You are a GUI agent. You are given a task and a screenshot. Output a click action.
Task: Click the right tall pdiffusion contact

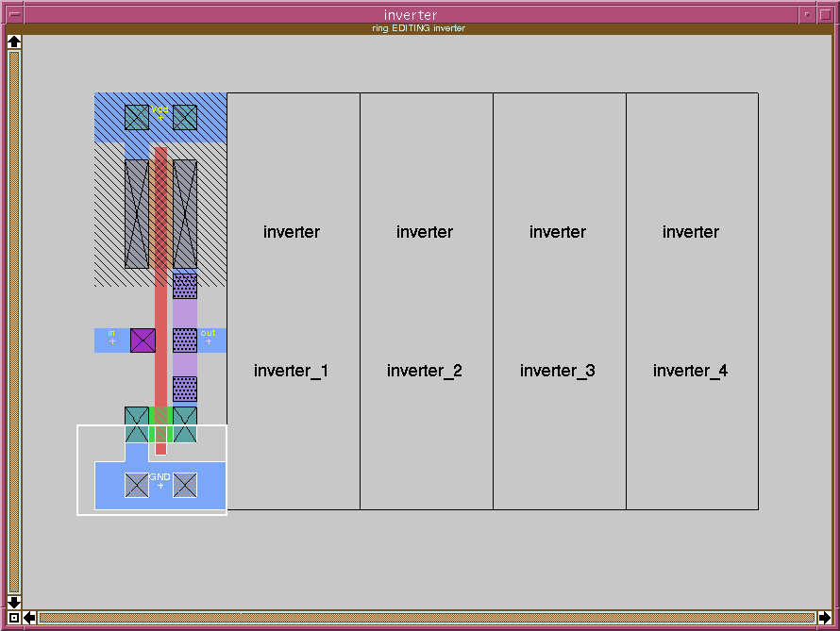(185, 214)
